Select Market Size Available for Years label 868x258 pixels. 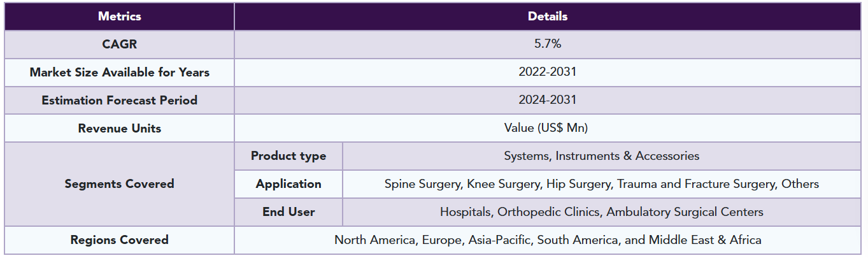pyautogui.click(x=119, y=73)
